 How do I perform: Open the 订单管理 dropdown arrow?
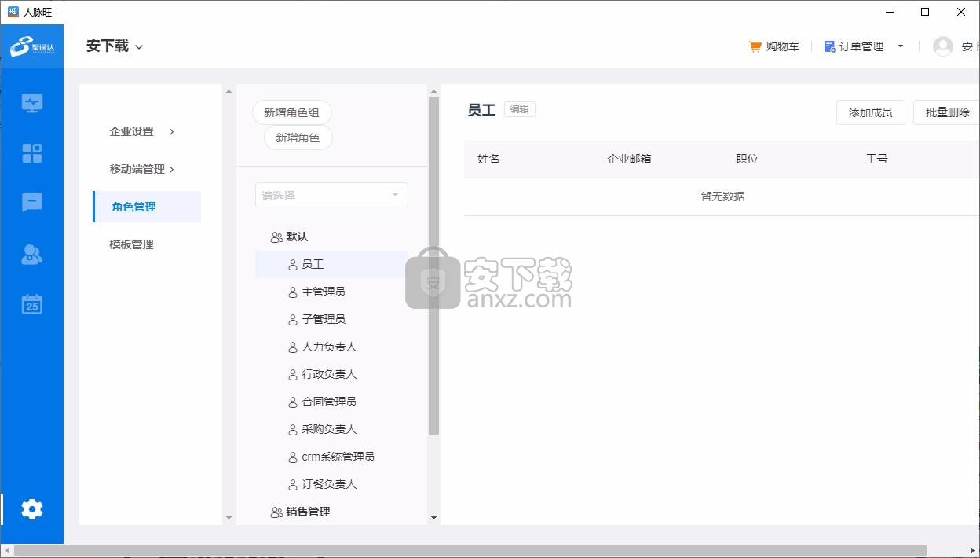click(901, 46)
